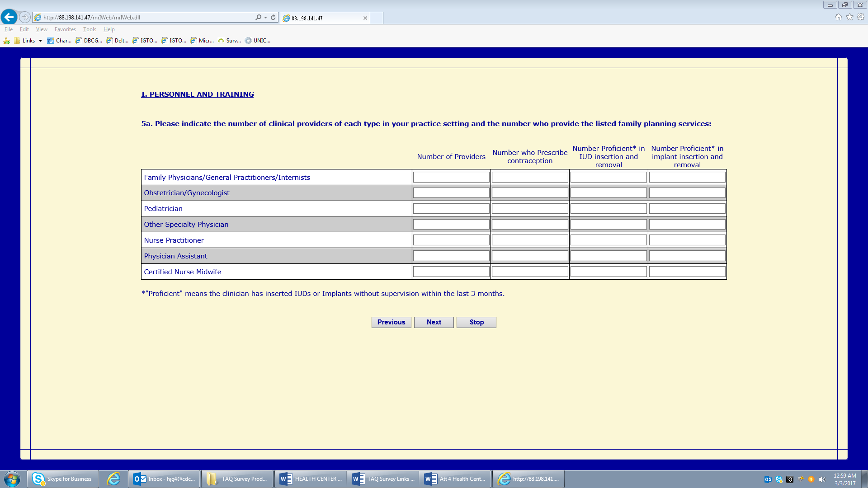Open the browser tools gear icon
The image size is (868, 488).
tap(861, 17)
